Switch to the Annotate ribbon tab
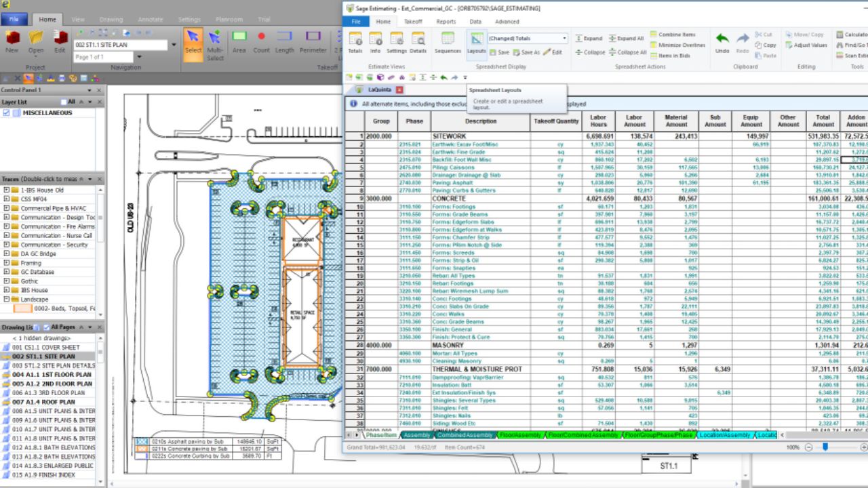The image size is (868, 488). (151, 19)
